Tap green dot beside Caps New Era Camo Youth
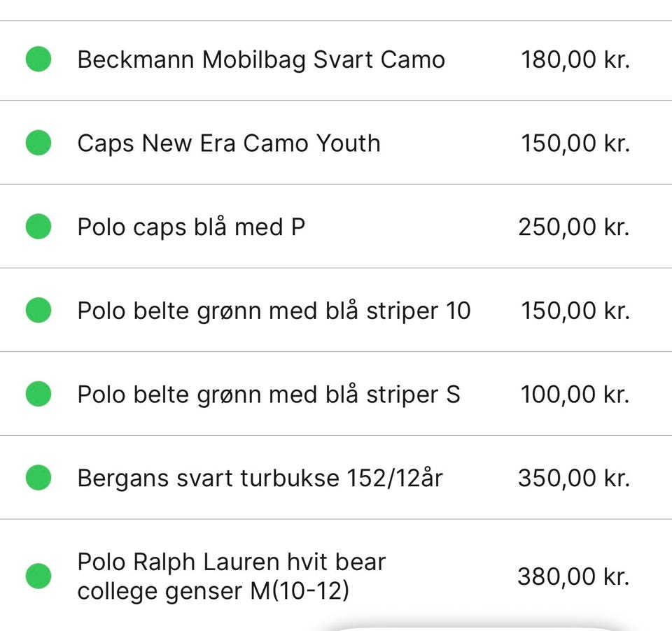 (38, 143)
